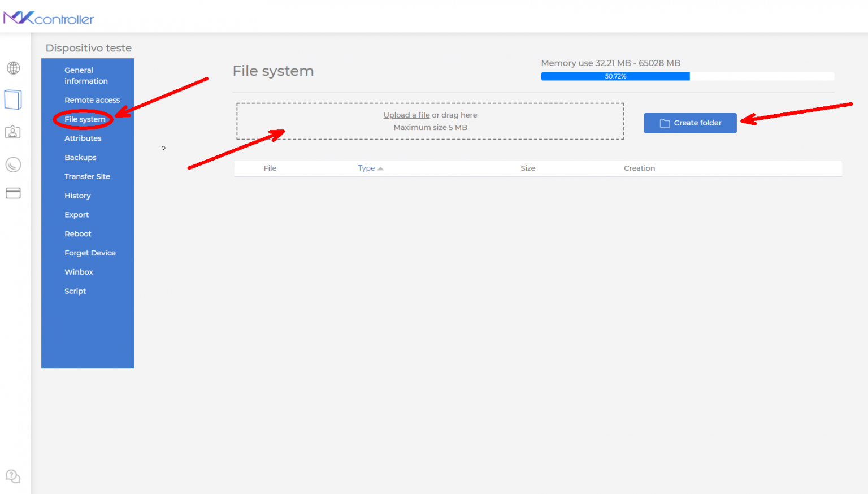Go to the Backups section

tap(80, 157)
